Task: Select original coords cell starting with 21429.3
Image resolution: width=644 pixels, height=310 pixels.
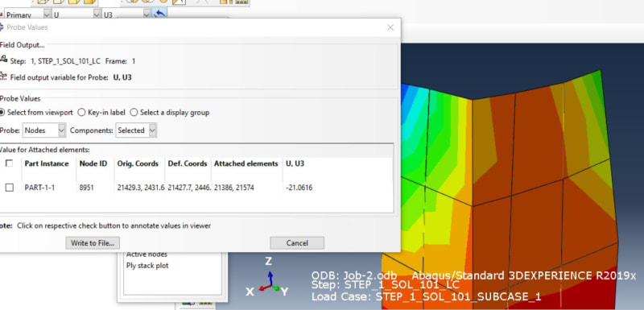Action: point(141,188)
